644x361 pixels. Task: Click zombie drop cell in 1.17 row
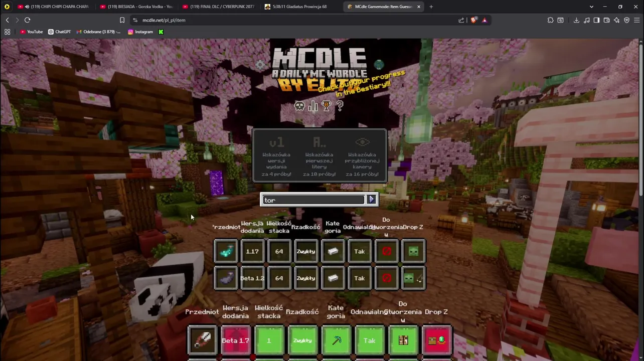tap(413, 251)
